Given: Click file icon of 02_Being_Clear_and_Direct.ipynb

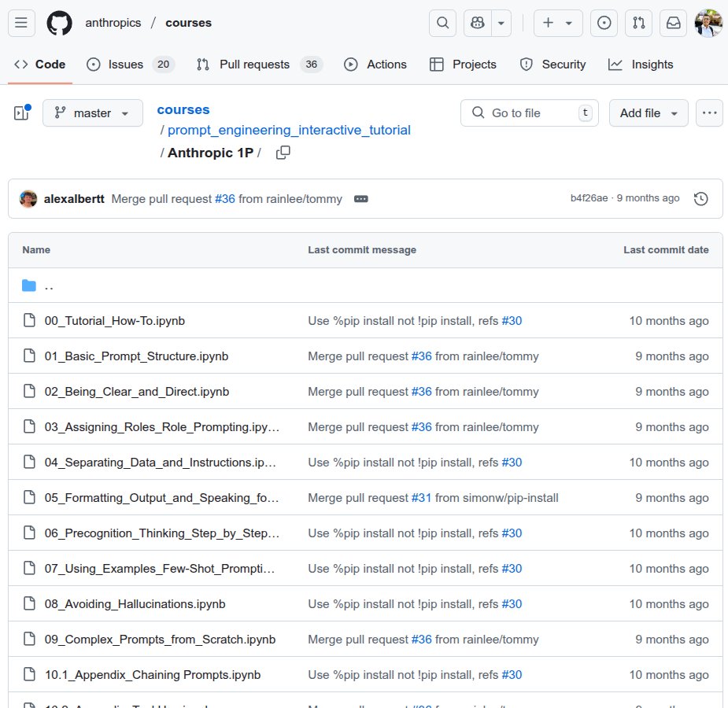Looking at the screenshot, I should click(29, 391).
